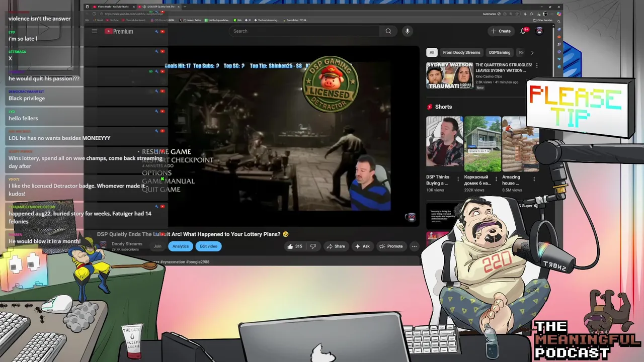Click #cyraxxnation hashtag in description
This screenshot has width=644, height=362.
173,262
